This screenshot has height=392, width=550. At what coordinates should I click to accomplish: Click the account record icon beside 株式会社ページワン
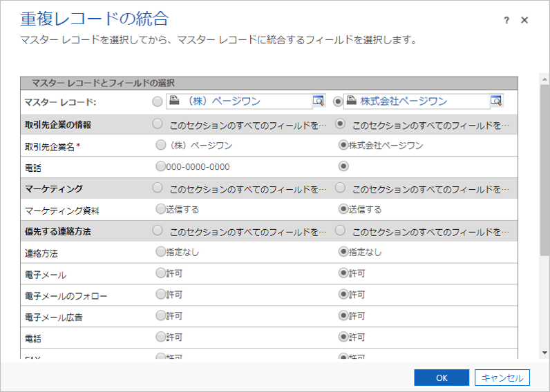point(351,101)
